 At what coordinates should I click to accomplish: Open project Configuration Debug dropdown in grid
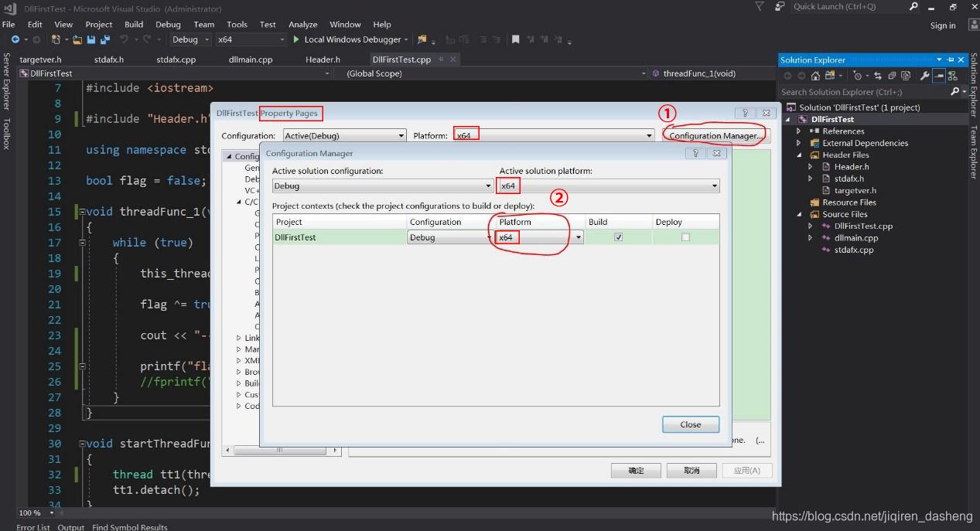[x=451, y=237]
